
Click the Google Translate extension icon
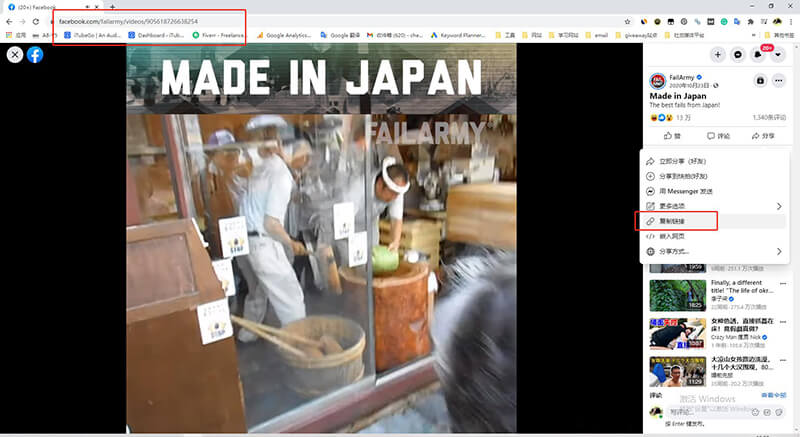point(737,21)
